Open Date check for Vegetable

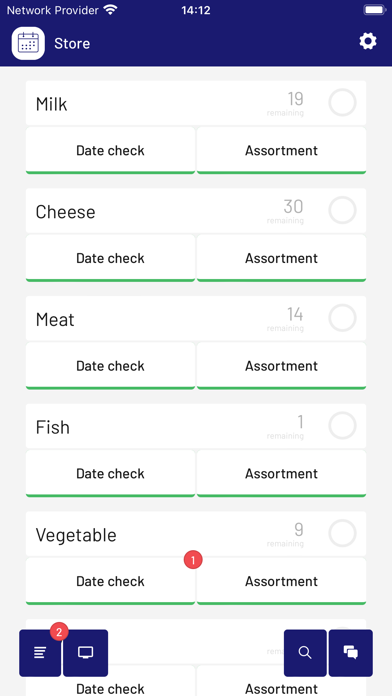[110, 581]
